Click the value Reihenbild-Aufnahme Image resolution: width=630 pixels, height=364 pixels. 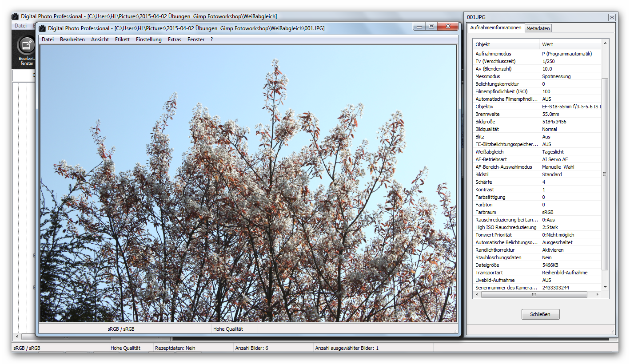coord(565,273)
